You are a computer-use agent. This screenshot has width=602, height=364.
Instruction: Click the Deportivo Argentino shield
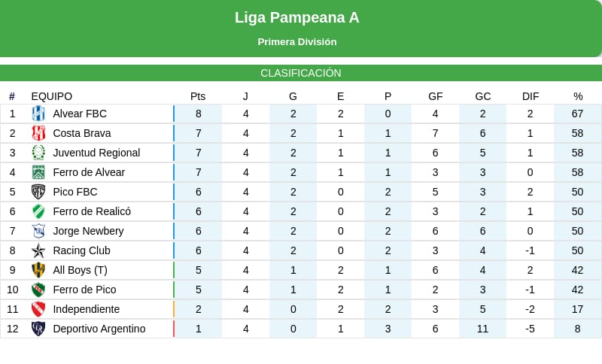pos(38,329)
